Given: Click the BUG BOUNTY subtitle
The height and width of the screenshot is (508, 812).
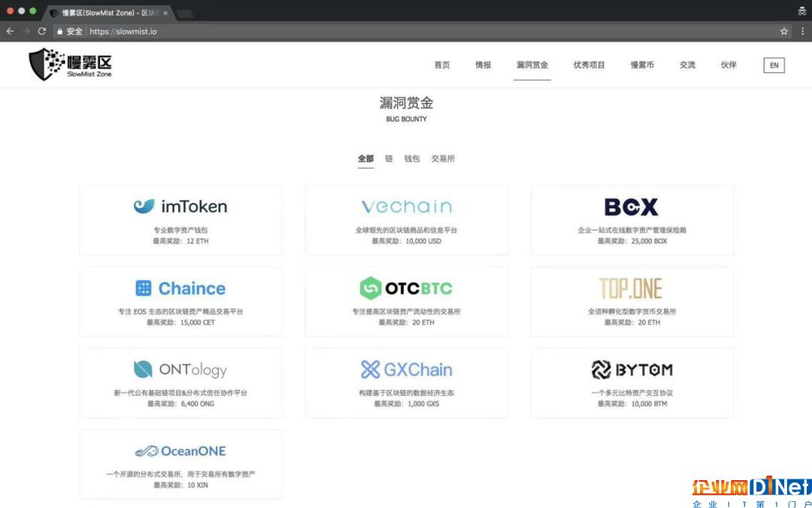Looking at the screenshot, I should point(406,119).
